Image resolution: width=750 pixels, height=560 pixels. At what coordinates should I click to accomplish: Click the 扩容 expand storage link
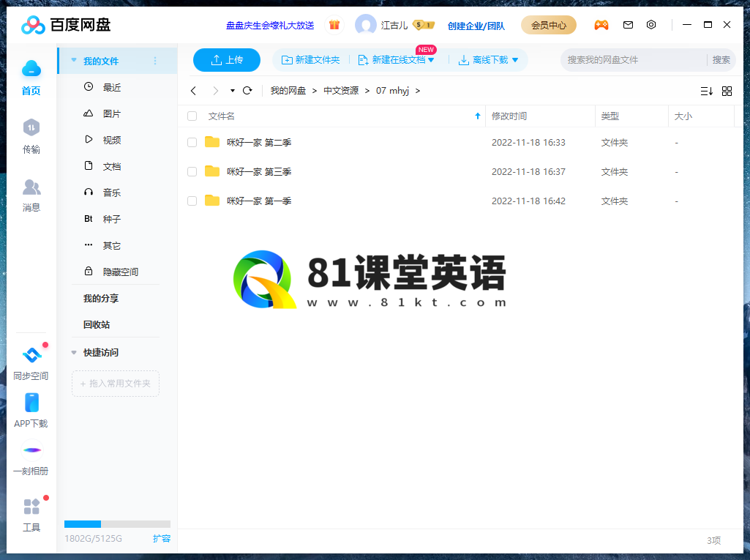tap(162, 539)
